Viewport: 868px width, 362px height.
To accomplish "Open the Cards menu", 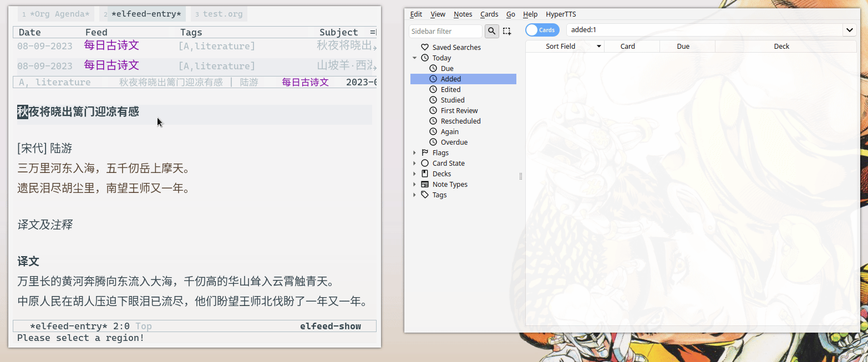I will (x=489, y=14).
